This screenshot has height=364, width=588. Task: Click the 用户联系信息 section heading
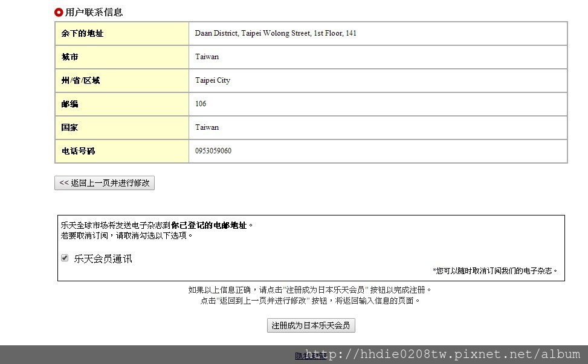(x=94, y=12)
